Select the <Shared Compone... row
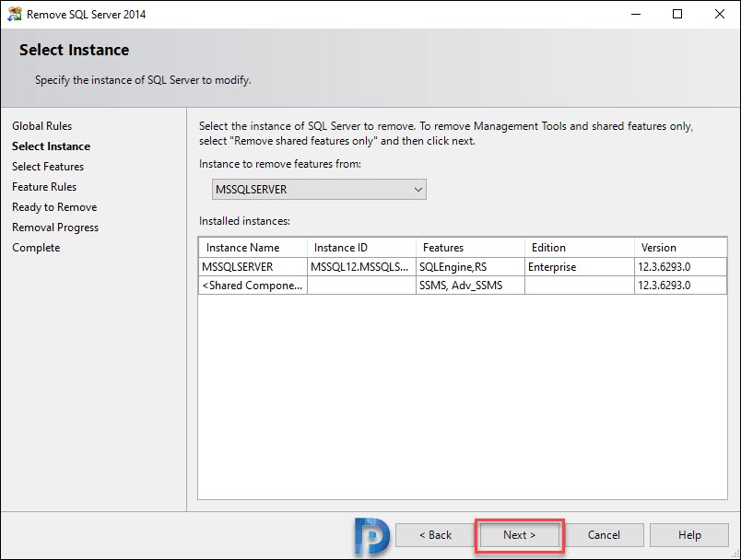Image resolution: width=741 pixels, height=560 pixels. click(x=463, y=286)
